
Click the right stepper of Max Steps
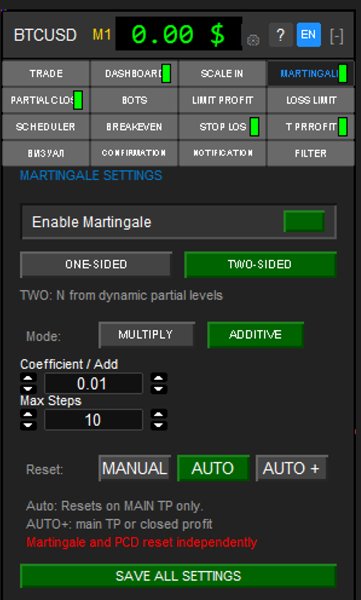coord(158,420)
